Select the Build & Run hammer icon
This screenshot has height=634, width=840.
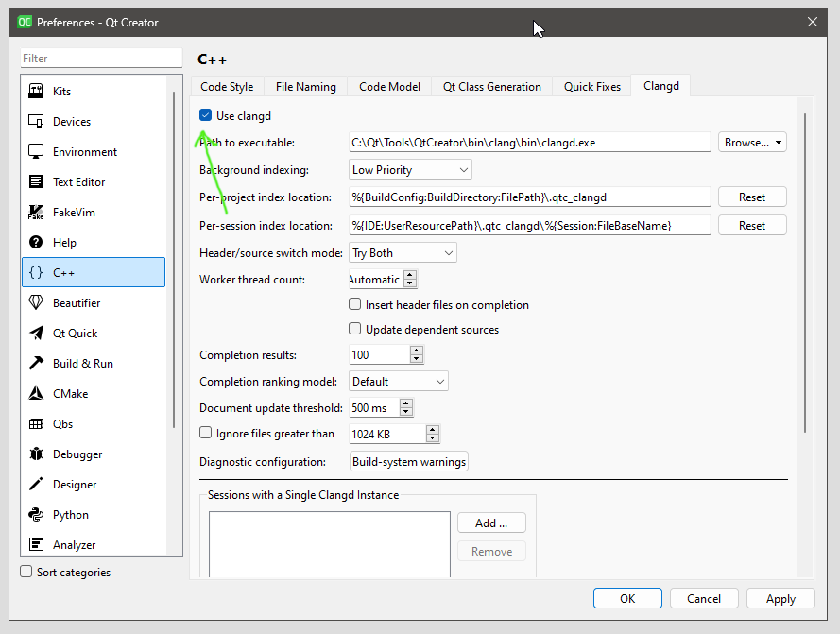tap(36, 363)
